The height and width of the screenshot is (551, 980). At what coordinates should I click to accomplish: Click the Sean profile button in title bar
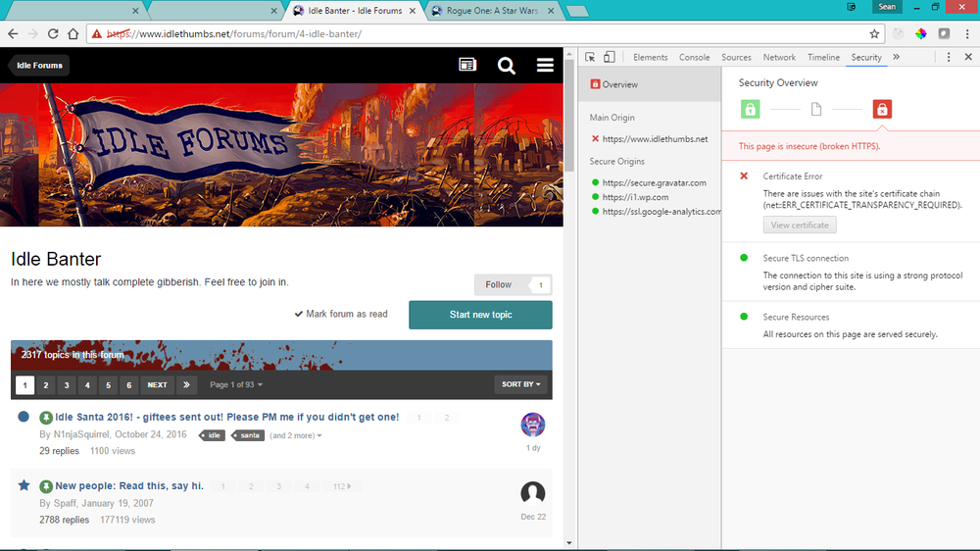(x=886, y=7)
